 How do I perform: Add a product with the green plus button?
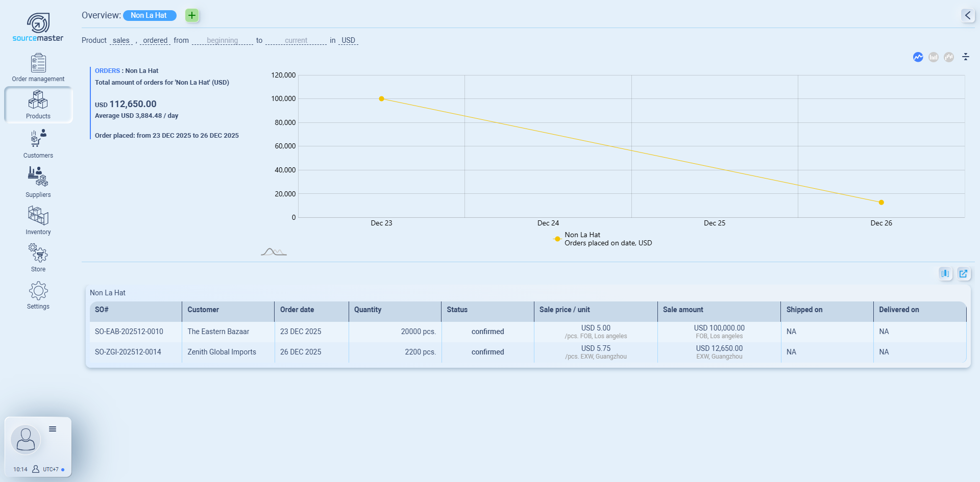click(192, 15)
